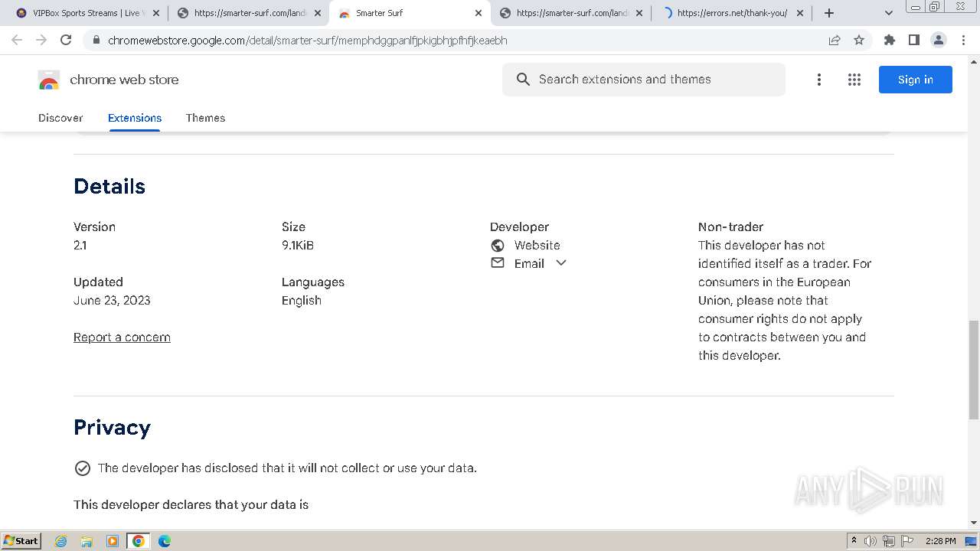This screenshot has width=980, height=551.
Task: Open the Chrome extensions puzzle icon
Action: coord(889,40)
